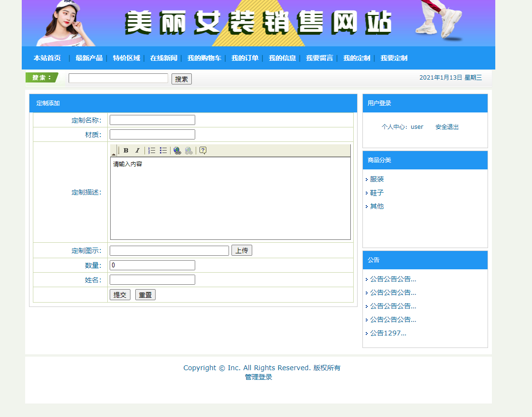Expand the 其他 category

click(376, 206)
